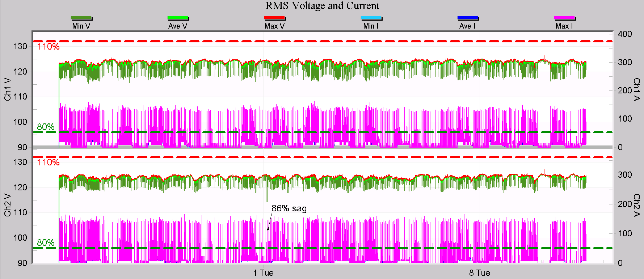The image size is (644, 279).
Task: Click the "Ch1 V" left axis title
Action: coord(8,89)
